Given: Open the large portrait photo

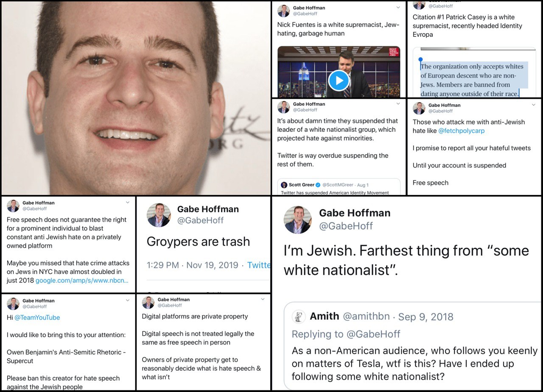Looking at the screenshot, I should pyautogui.click(x=136, y=98).
